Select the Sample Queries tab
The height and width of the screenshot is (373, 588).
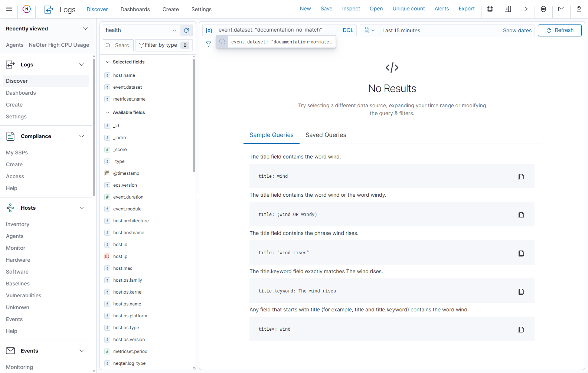click(271, 135)
